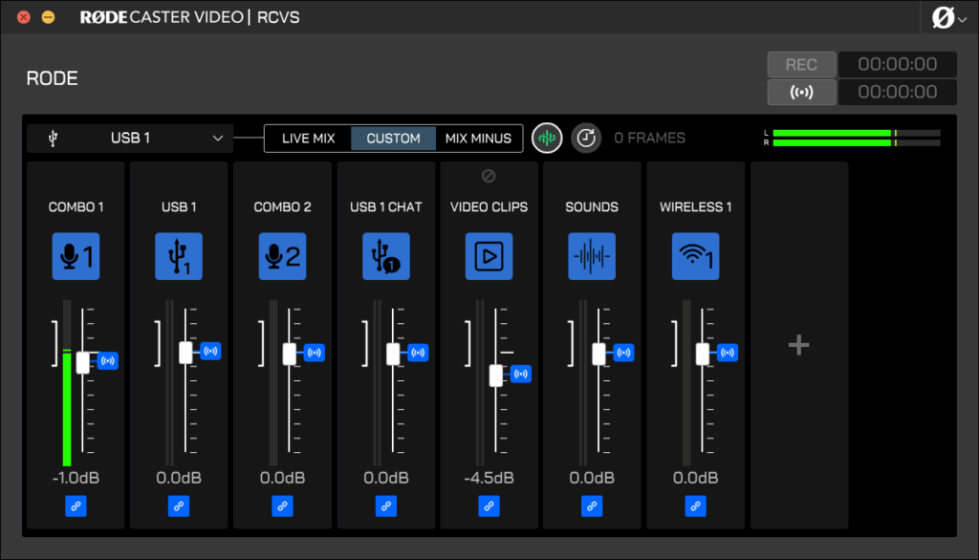
Task: Select the SOUNDS waveform channel icon
Action: coord(592,256)
